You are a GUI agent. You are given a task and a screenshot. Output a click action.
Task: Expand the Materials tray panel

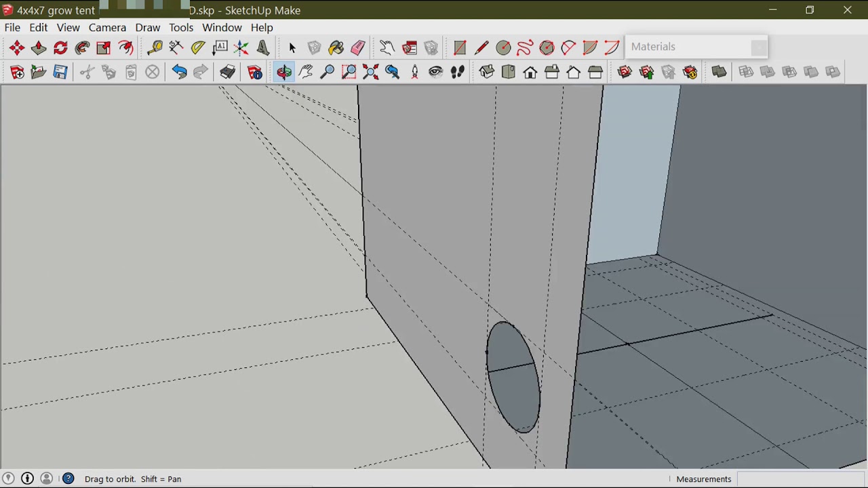pos(696,47)
